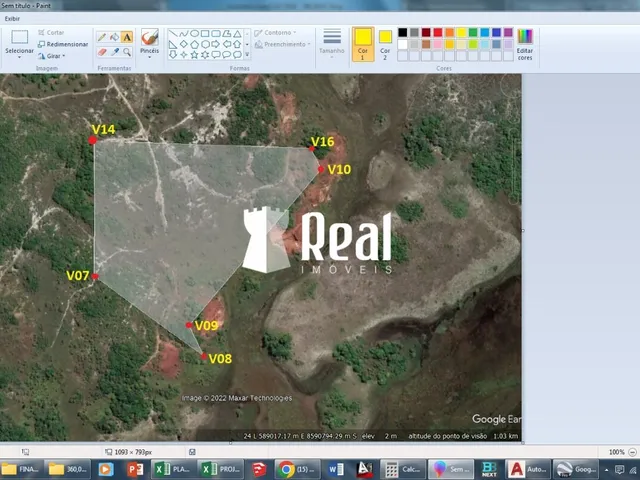640x480 pixels.
Task: Choose the Pentagon shape
Action: (x=194, y=44)
